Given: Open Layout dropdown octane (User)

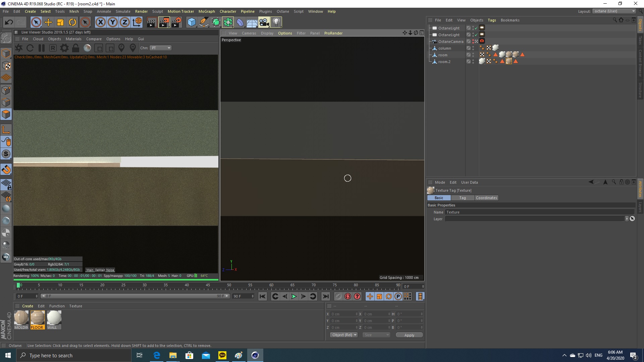Looking at the screenshot, I should 614,11.
